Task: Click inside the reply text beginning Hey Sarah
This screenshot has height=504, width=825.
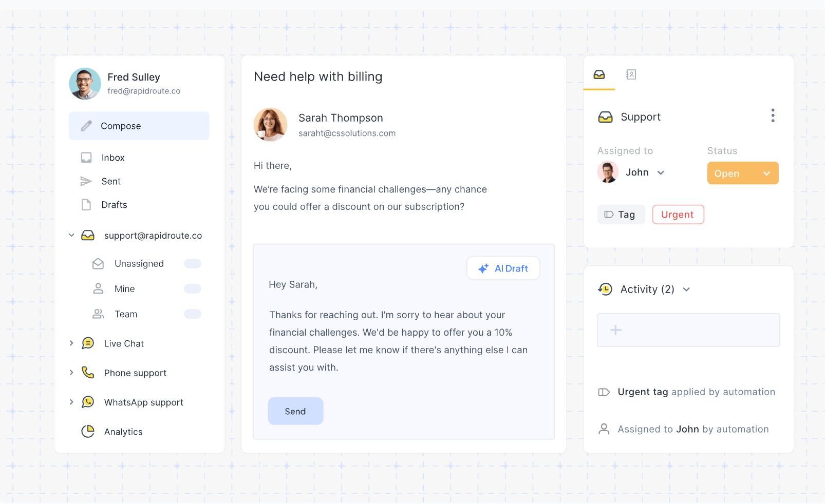Action: (398, 326)
